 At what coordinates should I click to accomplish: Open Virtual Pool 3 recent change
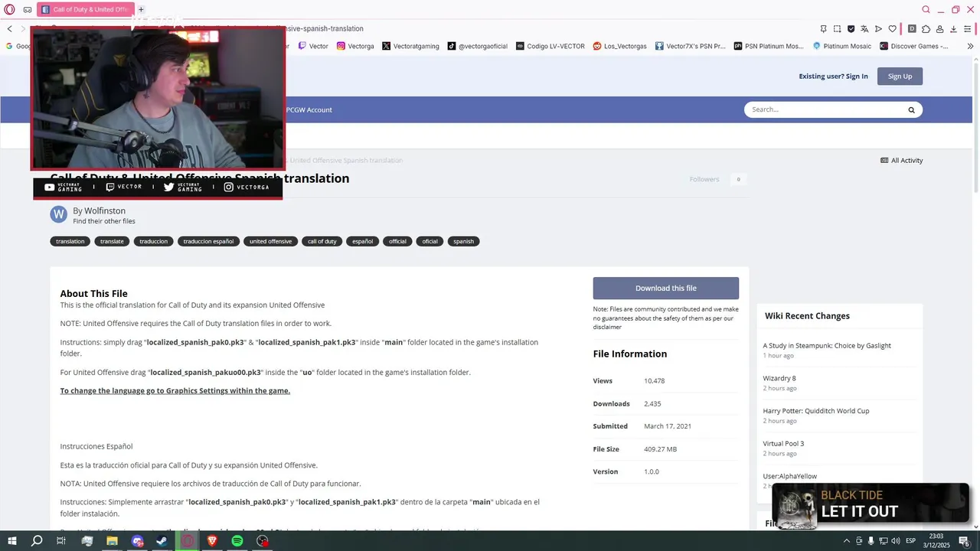point(783,444)
